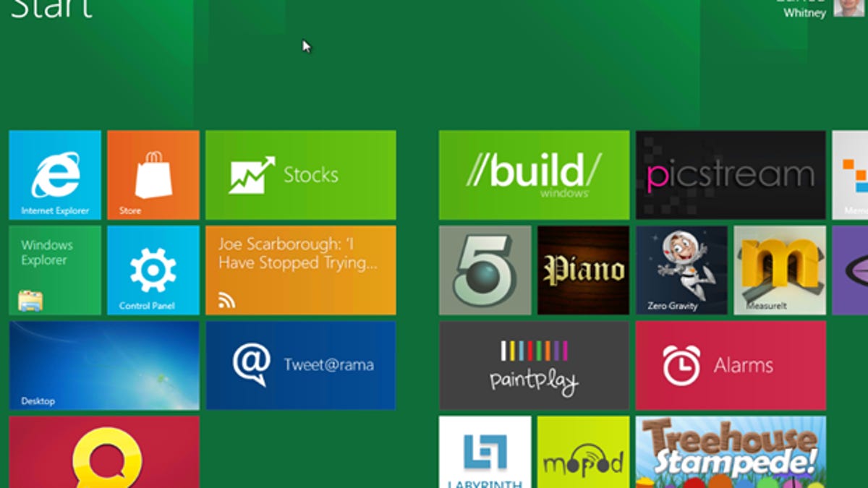Click the Desktop thumbnail tile

104,365
